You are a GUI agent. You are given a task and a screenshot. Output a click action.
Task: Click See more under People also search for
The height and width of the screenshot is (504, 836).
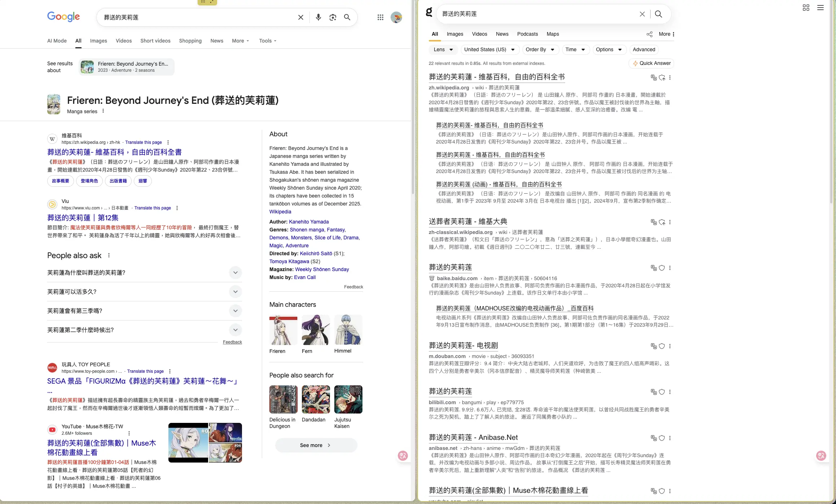[316, 445]
